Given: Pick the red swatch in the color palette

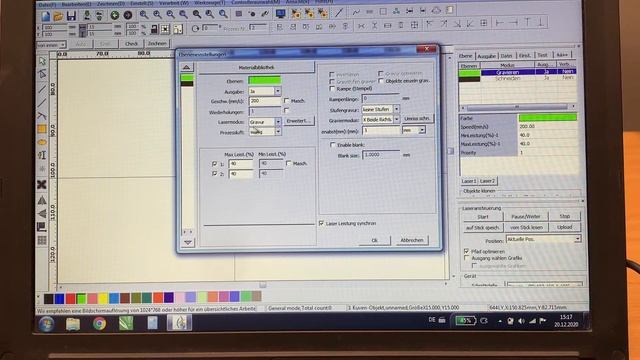Looking at the screenshot, I should [x=70, y=298].
